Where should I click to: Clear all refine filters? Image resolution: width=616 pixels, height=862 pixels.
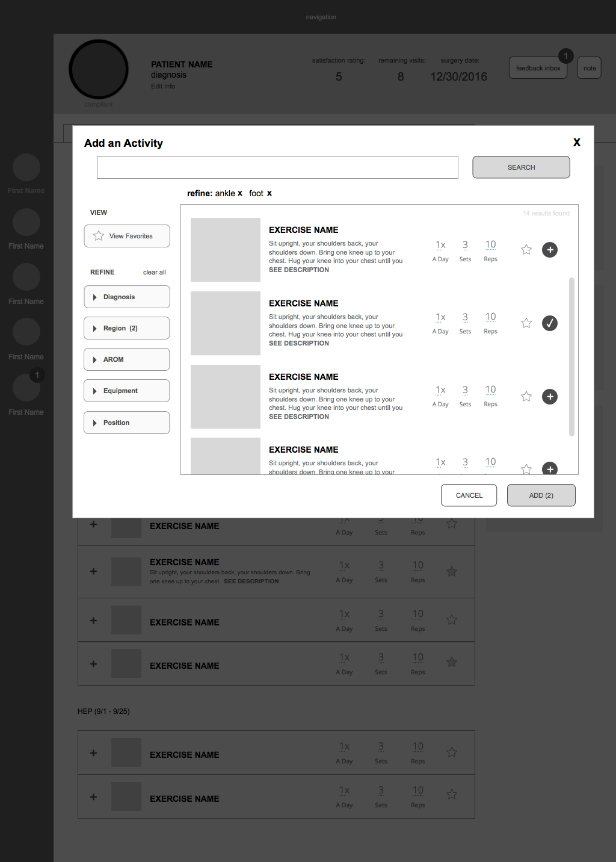tap(155, 272)
